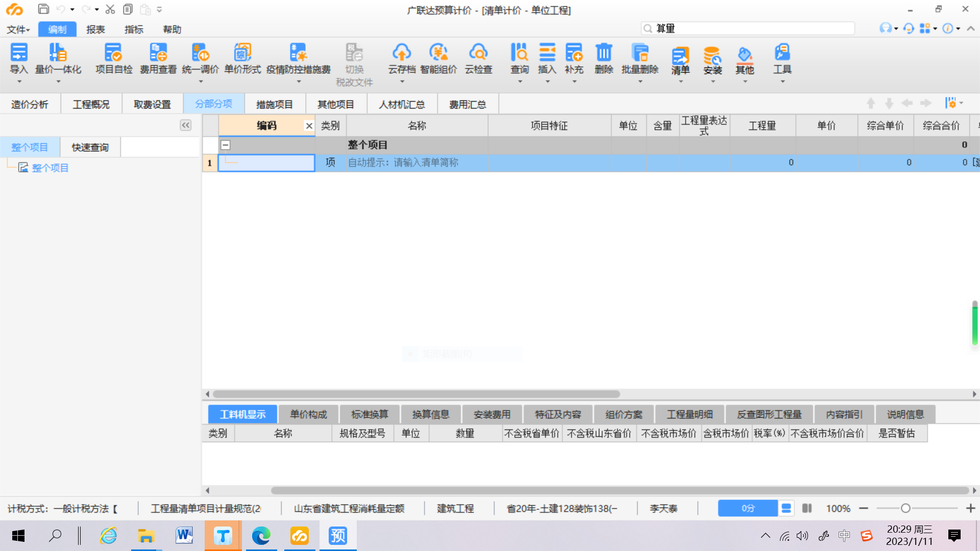Click the search box at top

(748, 29)
